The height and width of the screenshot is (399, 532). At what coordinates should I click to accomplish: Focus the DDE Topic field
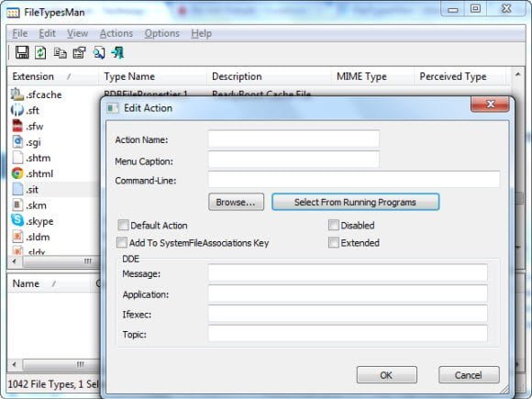click(348, 333)
